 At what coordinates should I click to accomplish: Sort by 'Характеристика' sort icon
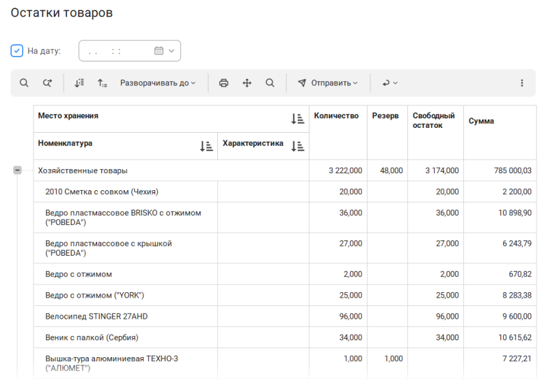click(298, 146)
